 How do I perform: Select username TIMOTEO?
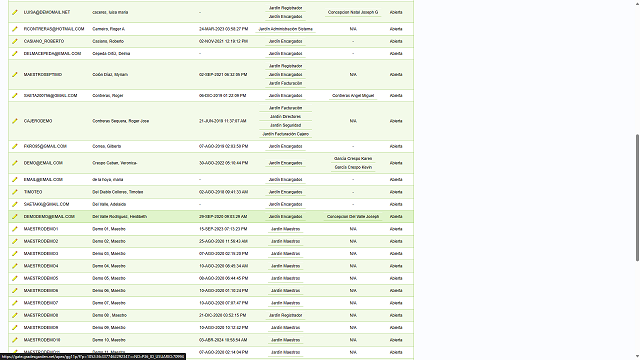click(x=33, y=192)
